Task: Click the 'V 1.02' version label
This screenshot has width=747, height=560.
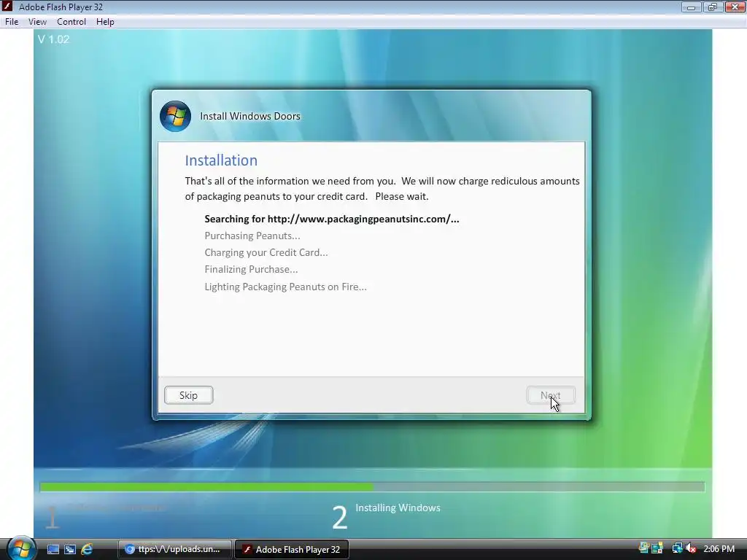Action: (53, 39)
